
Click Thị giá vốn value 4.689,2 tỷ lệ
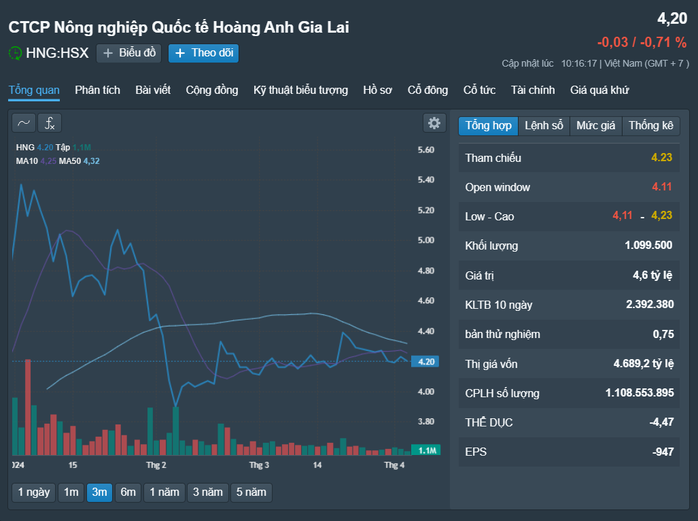coord(643,364)
